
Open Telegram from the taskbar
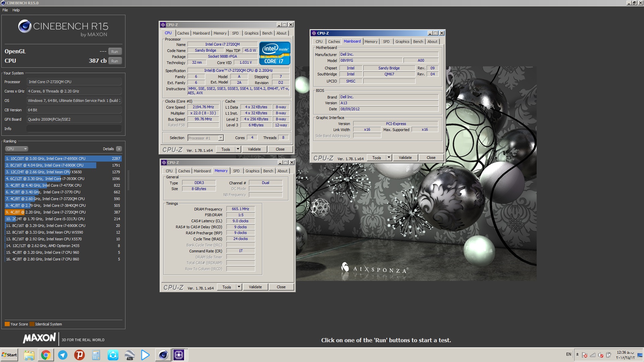pos(63,355)
